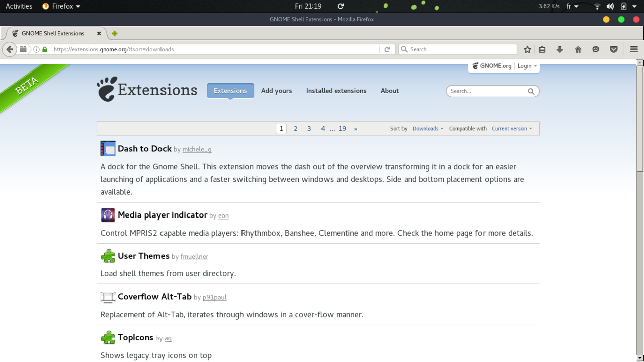Click the Media player indicator icon
This screenshot has width=644, height=362.
click(108, 215)
